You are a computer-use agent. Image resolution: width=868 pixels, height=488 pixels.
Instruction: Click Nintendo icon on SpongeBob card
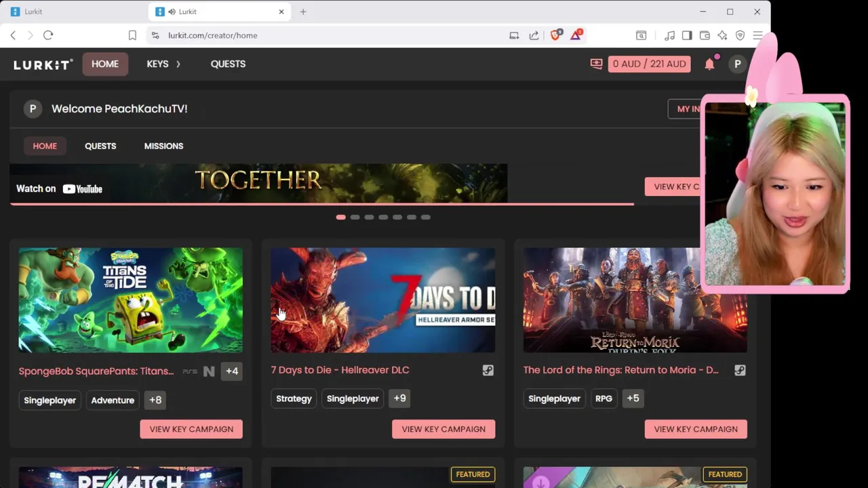coord(209,371)
